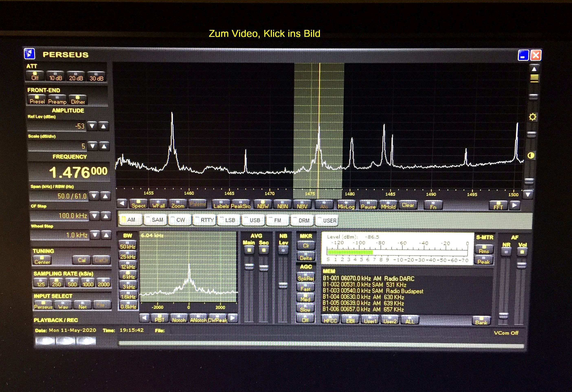Toggle frequency Labels on spectrum
The width and height of the screenshot is (572, 392).
pyautogui.click(x=221, y=204)
